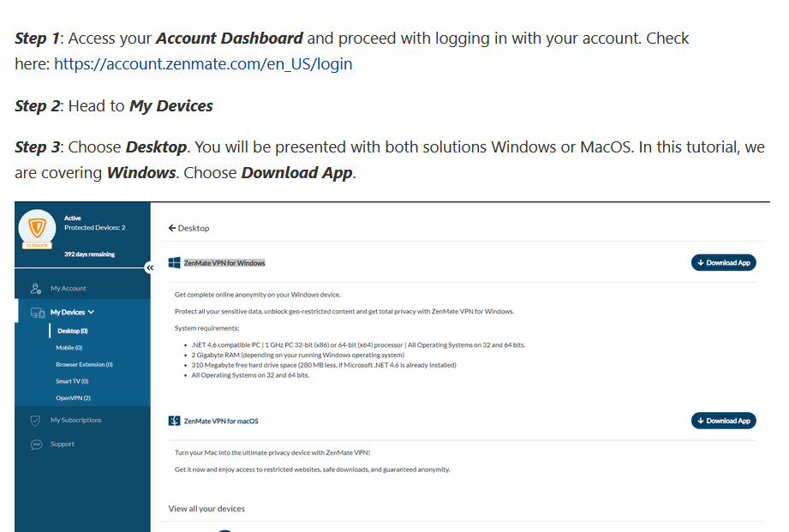Click the My Devices monitor icon

click(37, 313)
